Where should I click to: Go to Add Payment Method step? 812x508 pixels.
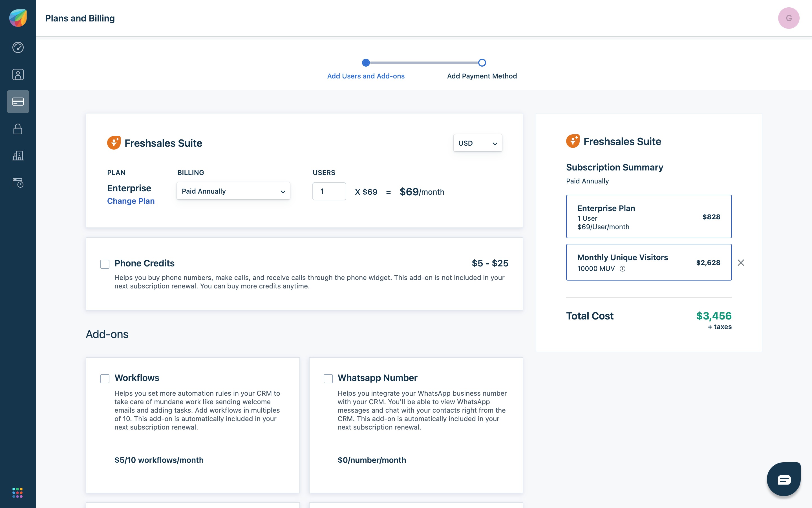pos(482,76)
